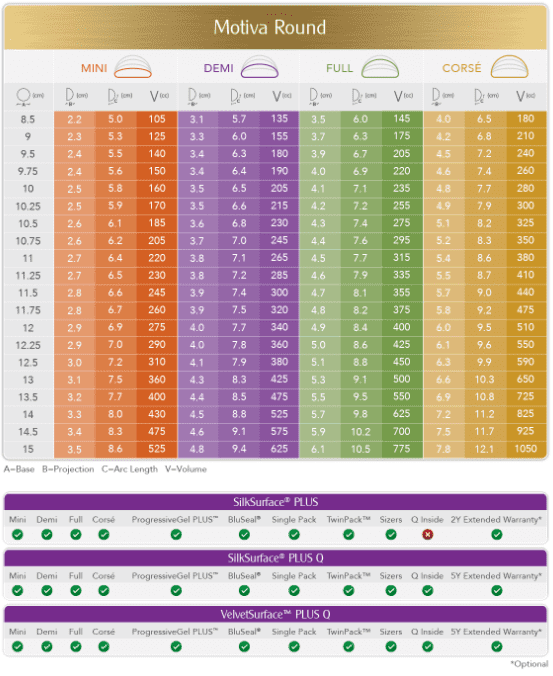Click SilkSurface PLUS 2Y Extended Warranty checkmark
The height and width of the screenshot is (676, 553).
point(497,535)
